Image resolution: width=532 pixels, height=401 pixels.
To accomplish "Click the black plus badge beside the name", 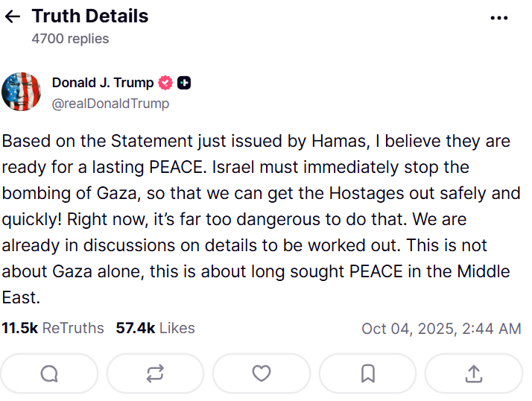I will click(x=184, y=83).
